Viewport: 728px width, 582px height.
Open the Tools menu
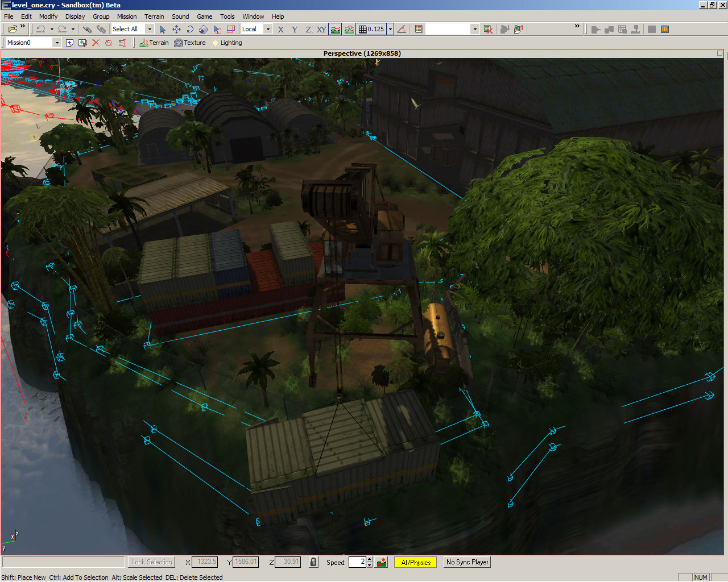(227, 16)
